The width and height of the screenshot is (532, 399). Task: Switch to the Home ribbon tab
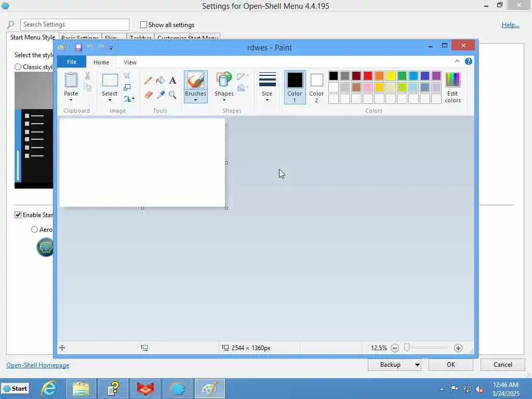101,62
